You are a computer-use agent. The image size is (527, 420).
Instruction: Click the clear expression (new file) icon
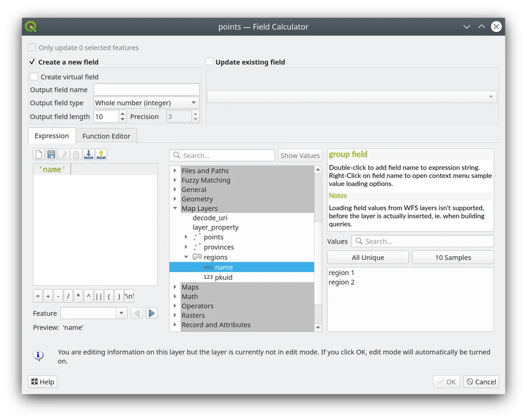[38, 154]
